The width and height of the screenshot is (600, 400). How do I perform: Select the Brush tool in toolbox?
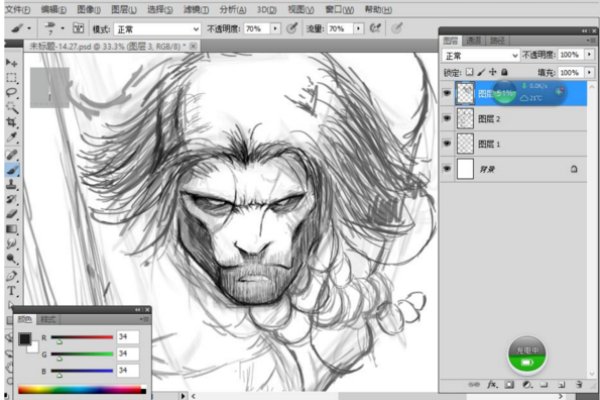(11, 168)
